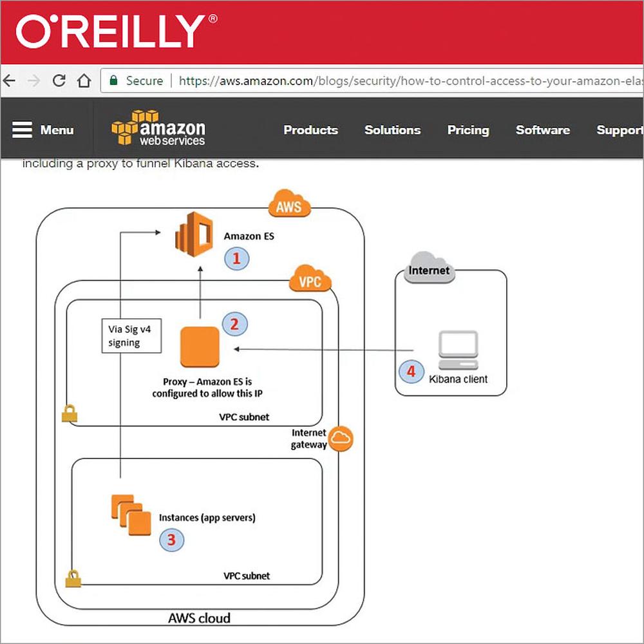Open the Support nav item
The height and width of the screenshot is (644, 644).
point(620,130)
